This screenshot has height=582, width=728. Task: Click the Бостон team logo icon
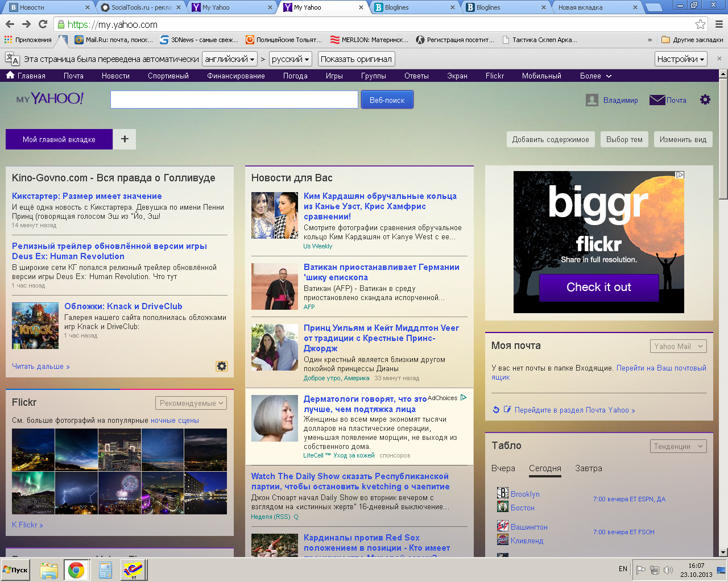[x=503, y=507]
